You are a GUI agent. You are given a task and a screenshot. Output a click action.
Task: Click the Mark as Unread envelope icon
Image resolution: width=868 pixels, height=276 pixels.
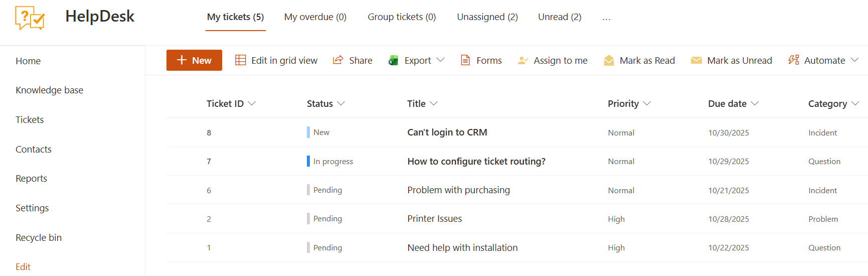coord(696,60)
